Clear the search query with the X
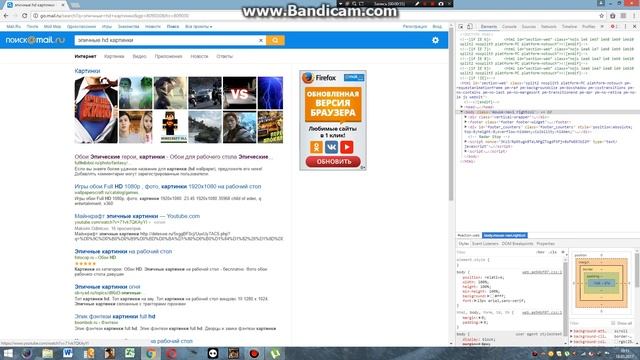 click(x=261, y=40)
